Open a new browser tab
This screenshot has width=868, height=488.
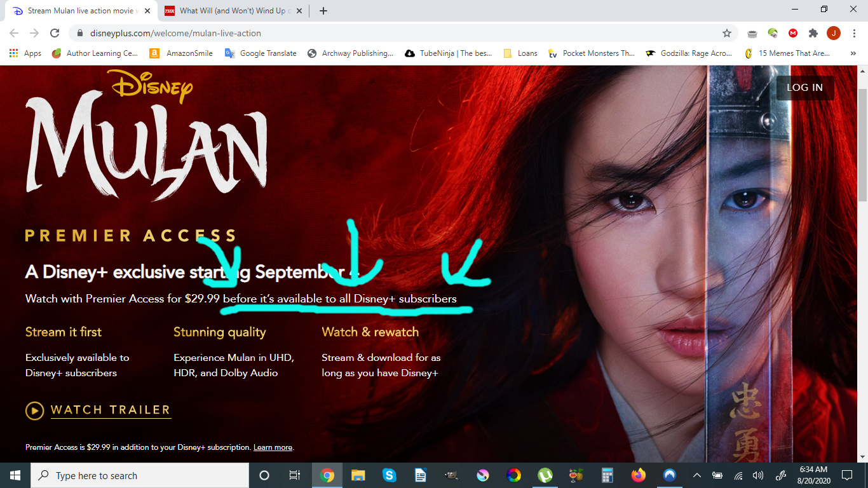[x=323, y=11]
